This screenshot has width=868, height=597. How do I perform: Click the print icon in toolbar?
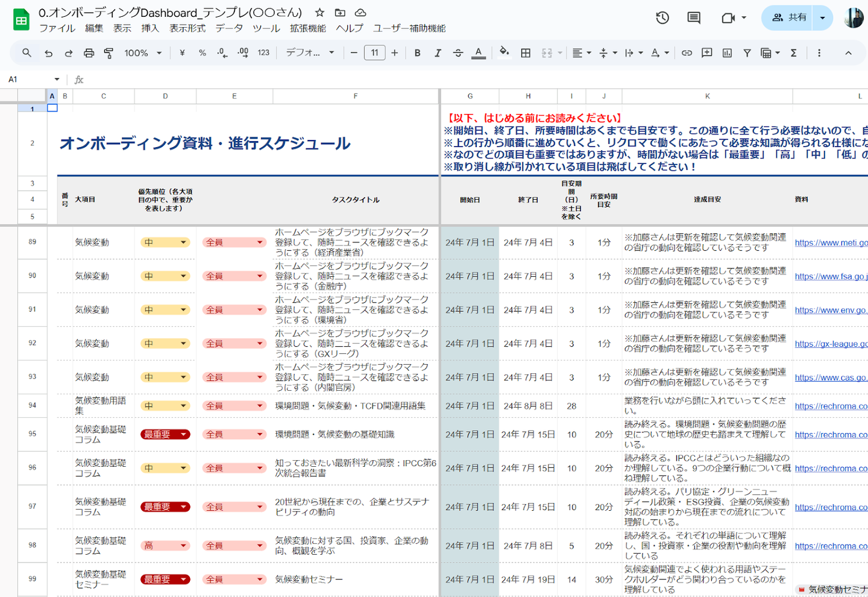[x=89, y=53]
